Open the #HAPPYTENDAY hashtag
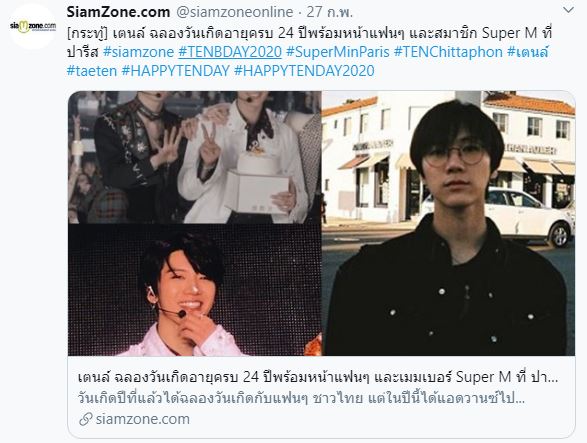The height and width of the screenshot is (443, 587). click(176, 71)
